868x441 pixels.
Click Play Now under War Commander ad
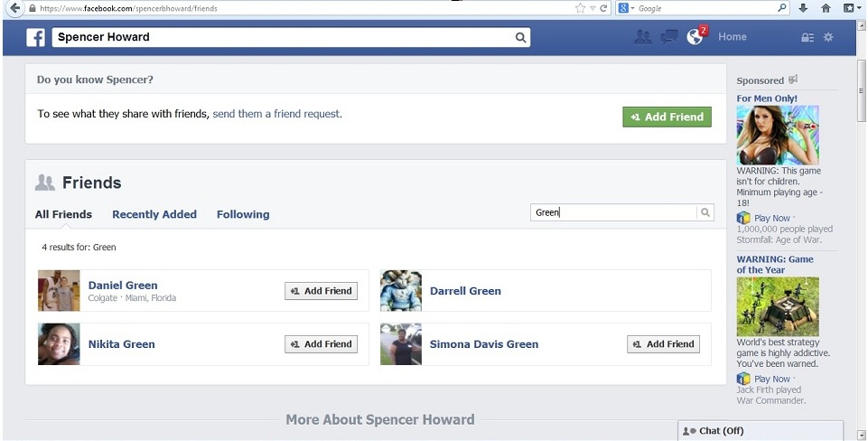coord(771,379)
